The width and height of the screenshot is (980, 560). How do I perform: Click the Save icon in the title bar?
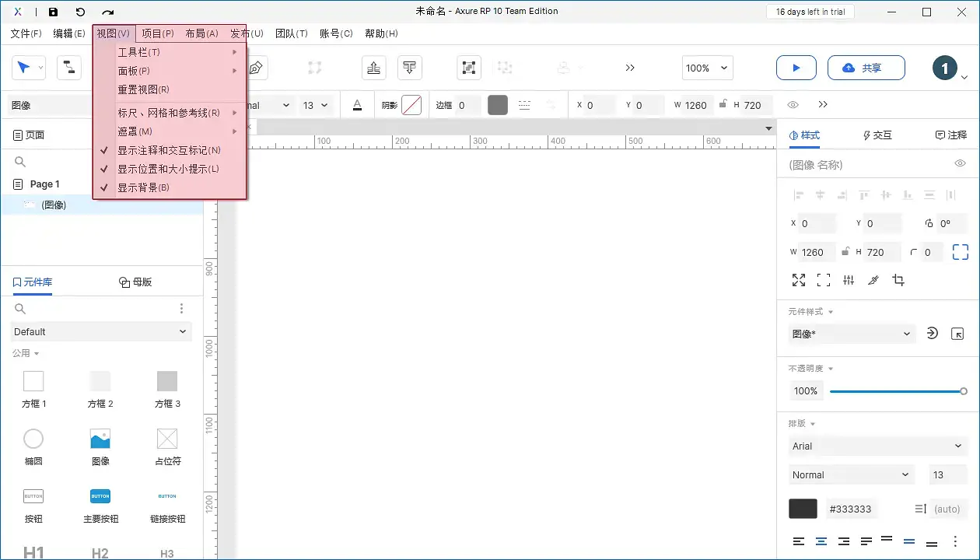tap(53, 11)
